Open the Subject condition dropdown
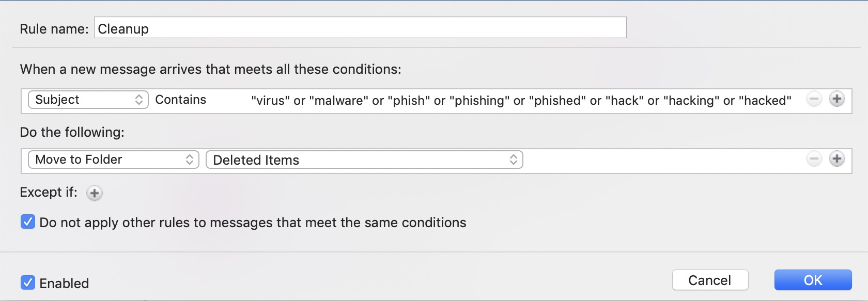 coord(88,100)
